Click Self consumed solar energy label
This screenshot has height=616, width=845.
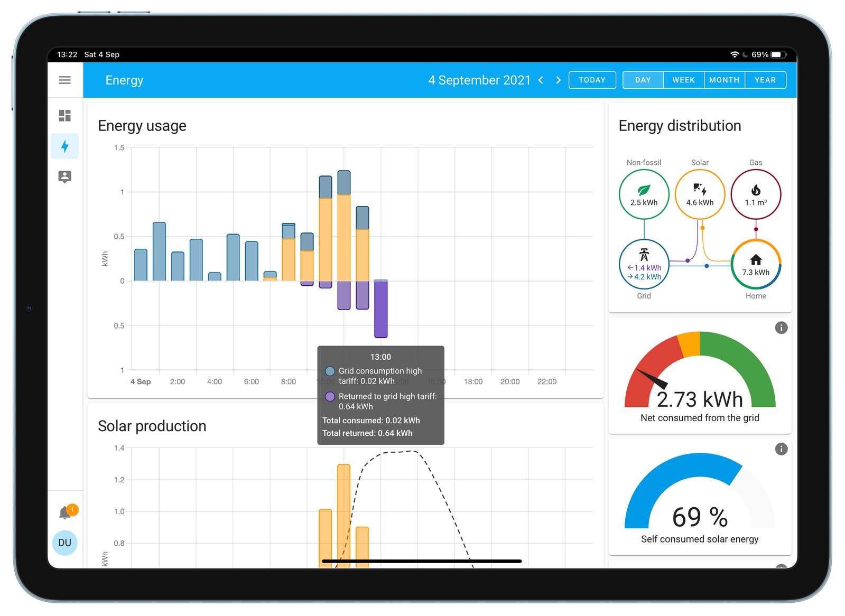pyautogui.click(x=700, y=539)
